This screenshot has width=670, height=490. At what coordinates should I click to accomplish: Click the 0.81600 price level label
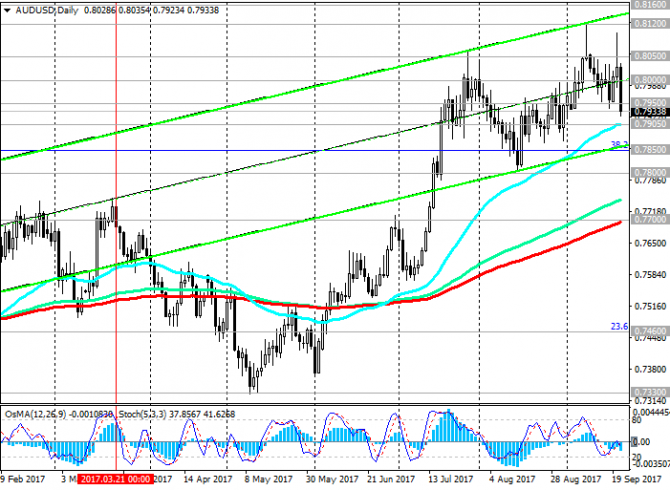pos(650,4)
